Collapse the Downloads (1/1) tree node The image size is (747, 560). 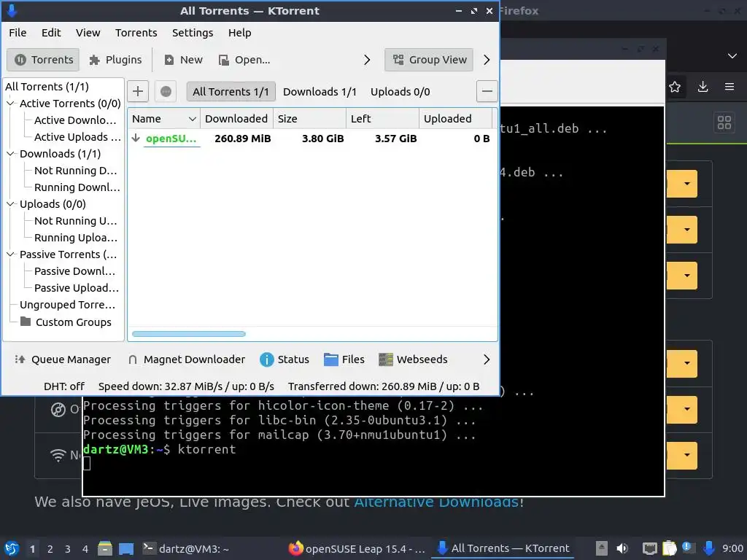point(10,153)
